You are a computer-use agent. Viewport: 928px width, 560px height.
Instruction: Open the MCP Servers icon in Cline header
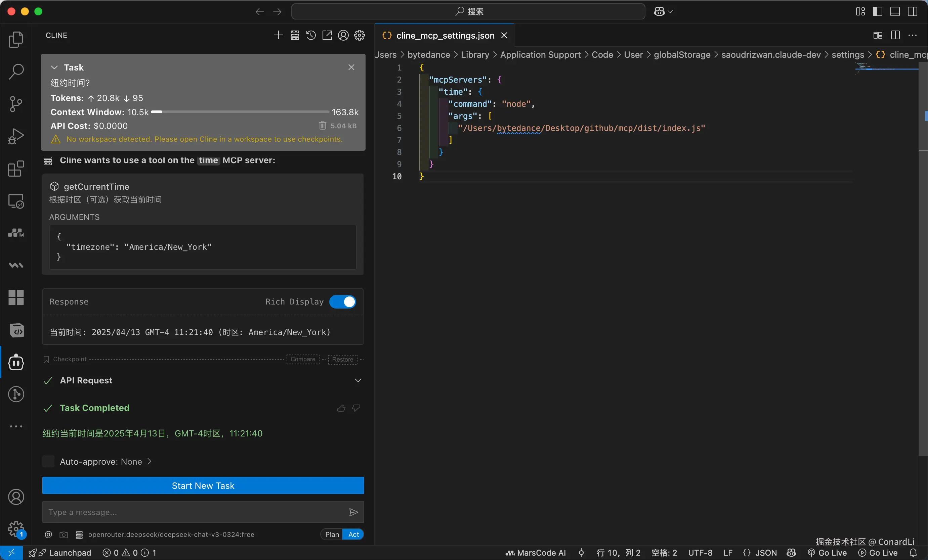(295, 35)
